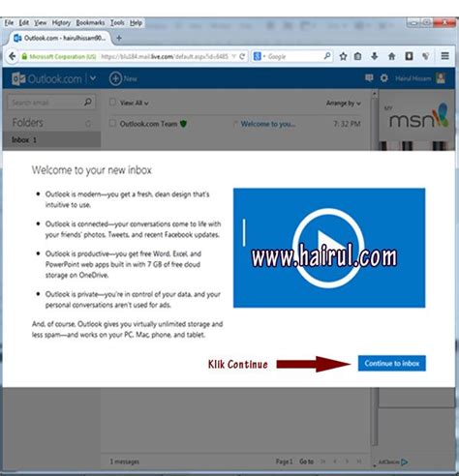
Task: Refresh folders with the circular arrow icon
Action: click(88, 123)
